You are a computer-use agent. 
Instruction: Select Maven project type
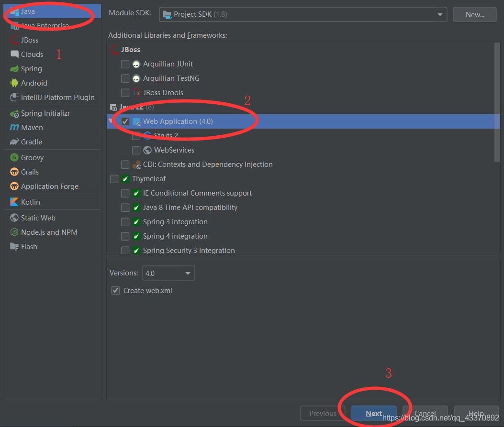tap(52, 128)
